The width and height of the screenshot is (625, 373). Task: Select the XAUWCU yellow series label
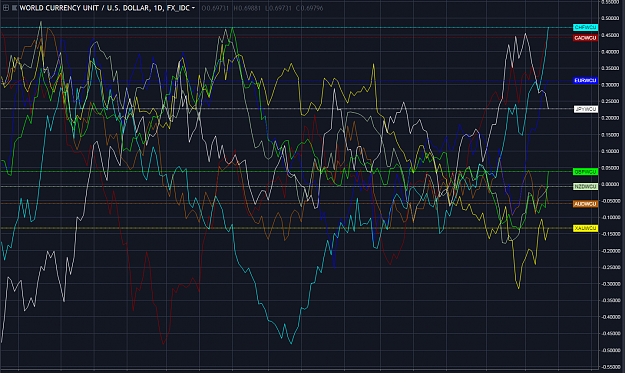coord(585,228)
